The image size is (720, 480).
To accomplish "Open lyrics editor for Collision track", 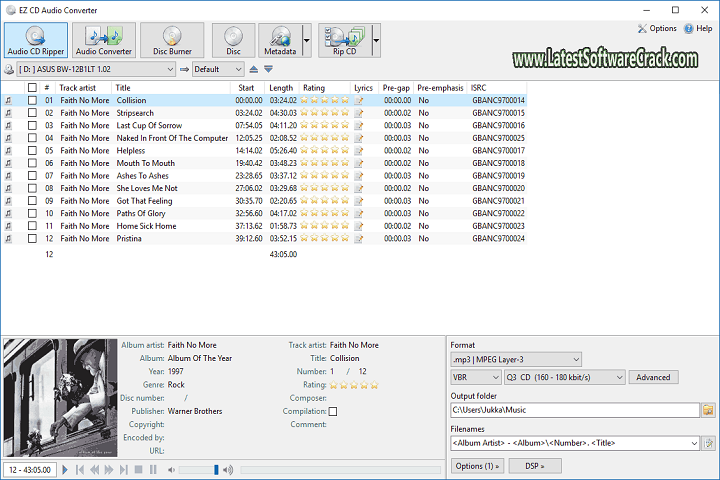I will [359, 100].
